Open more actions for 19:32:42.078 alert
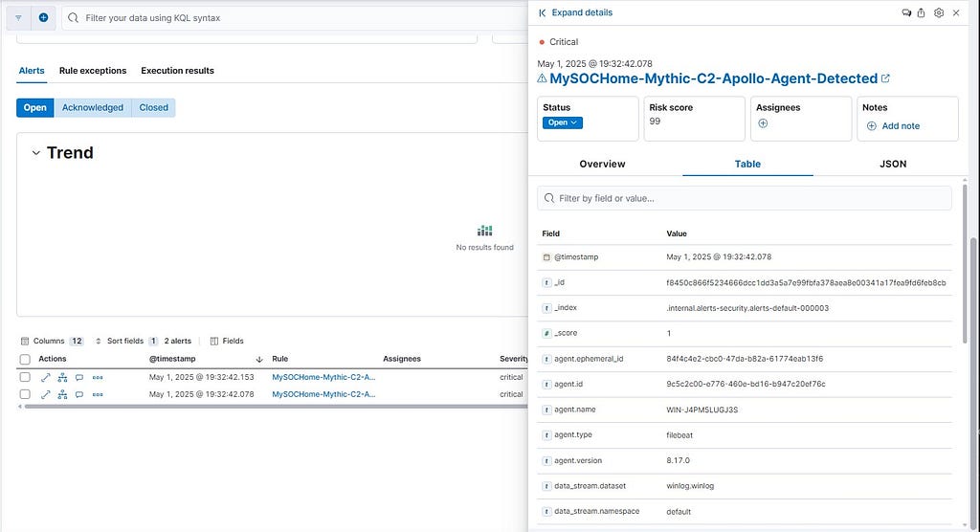The width and height of the screenshot is (980, 532). pyautogui.click(x=98, y=394)
